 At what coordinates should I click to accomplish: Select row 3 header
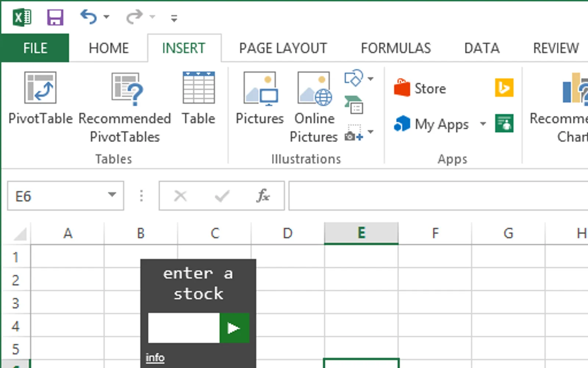click(15, 303)
